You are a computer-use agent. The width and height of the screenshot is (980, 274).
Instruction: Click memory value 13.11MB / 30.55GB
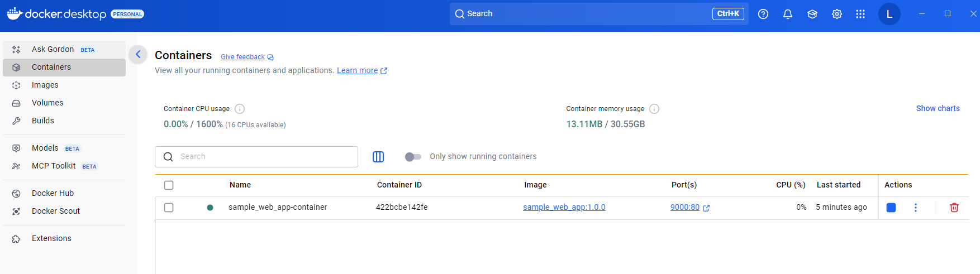point(606,124)
